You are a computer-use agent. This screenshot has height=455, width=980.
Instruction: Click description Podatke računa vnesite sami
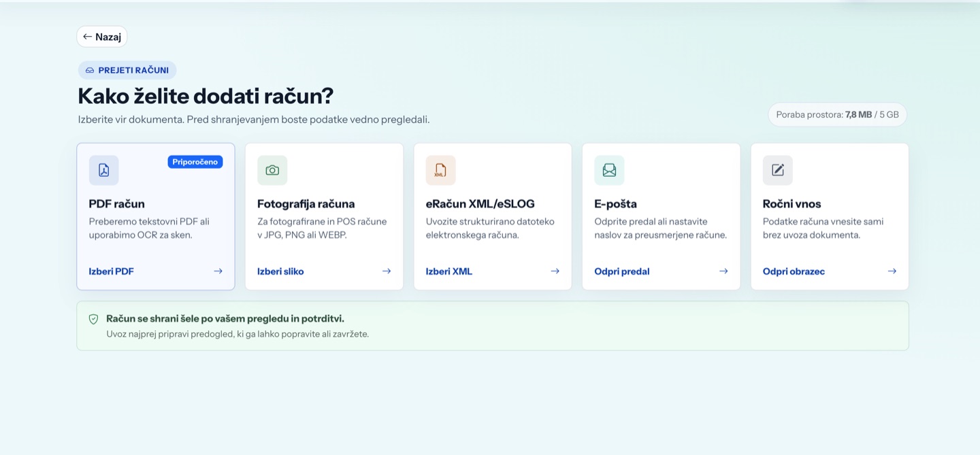[x=823, y=229]
